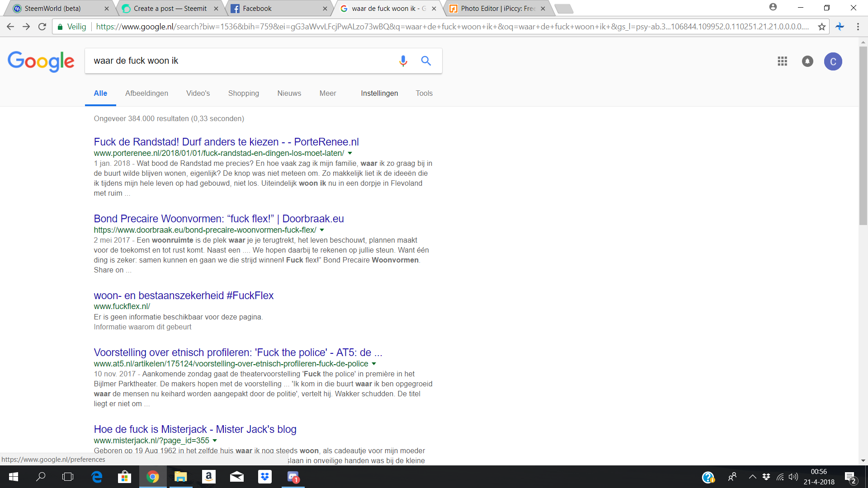The height and width of the screenshot is (488, 868).
Task: Open the help question-mark tray icon
Action: (x=708, y=477)
